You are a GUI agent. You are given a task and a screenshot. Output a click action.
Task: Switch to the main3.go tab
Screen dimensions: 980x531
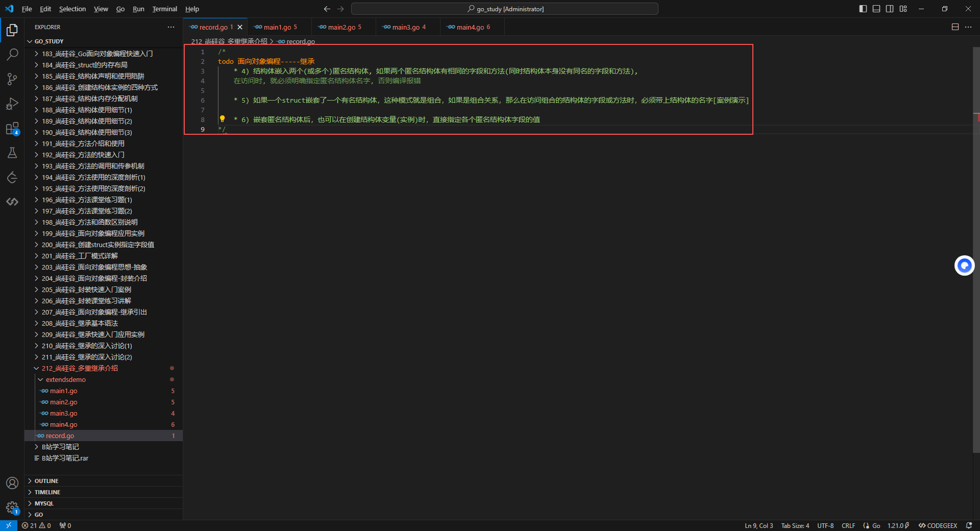408,27
